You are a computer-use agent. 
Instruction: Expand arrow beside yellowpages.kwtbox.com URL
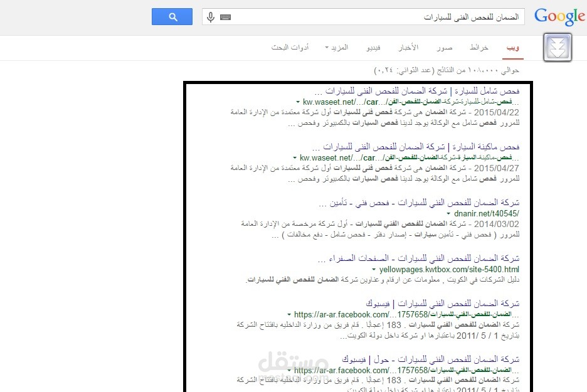pyautogui.click(x=374, y=269)
